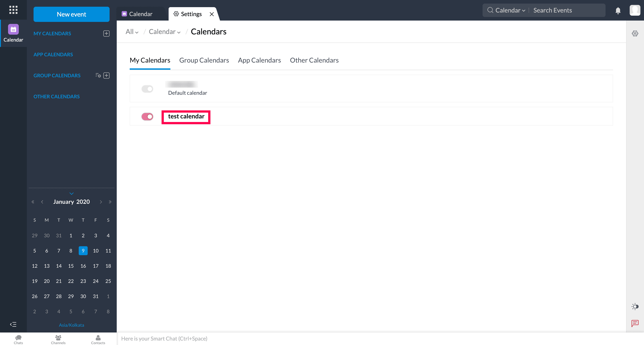Toggle the test calendar switch off
This screenshot has height=345, width=644.
147,116
